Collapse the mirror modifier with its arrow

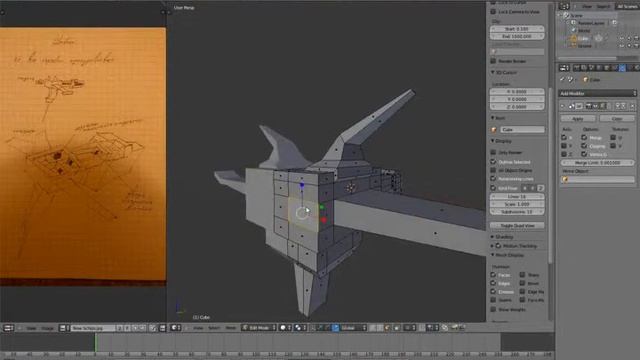[563, 106]
